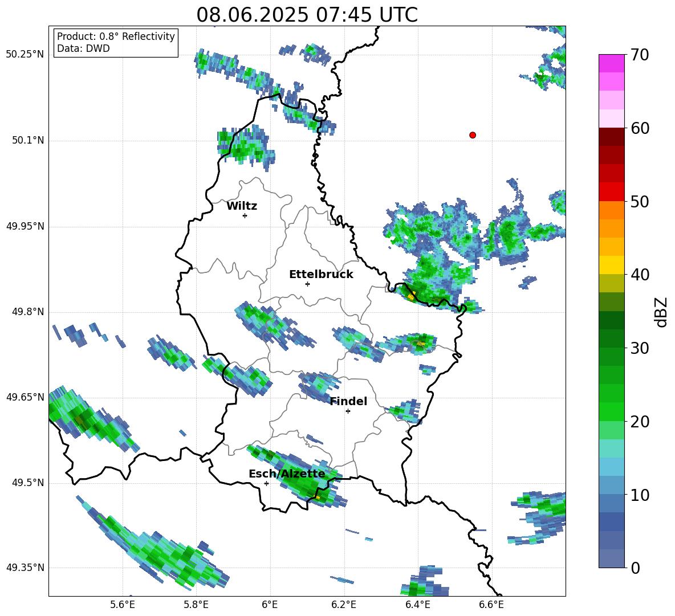Click the 30 tick label on colorbar
The image size is (675, 616).
640,348
